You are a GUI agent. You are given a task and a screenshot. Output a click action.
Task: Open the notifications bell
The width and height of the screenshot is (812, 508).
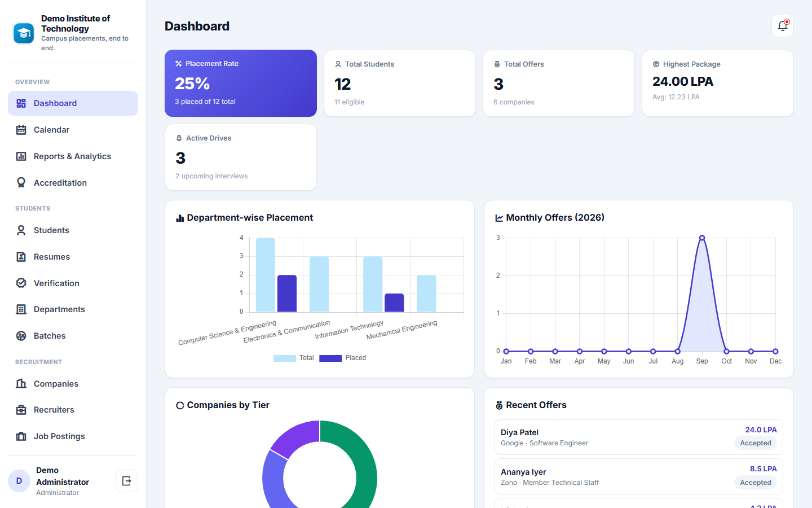coord(783,26)
